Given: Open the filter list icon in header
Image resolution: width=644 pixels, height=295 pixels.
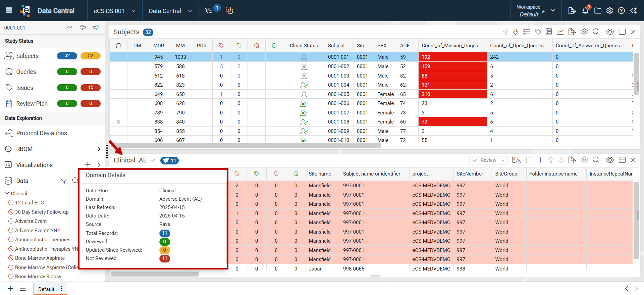Looking at the screenshot, I should coord(208,10).
